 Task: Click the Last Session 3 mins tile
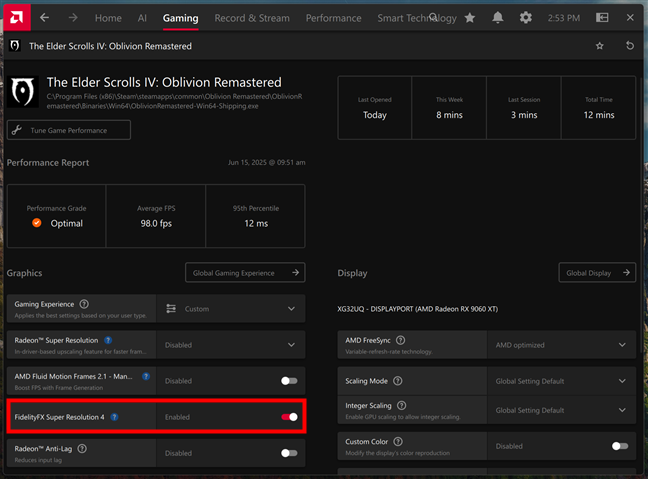coord(524,108)
